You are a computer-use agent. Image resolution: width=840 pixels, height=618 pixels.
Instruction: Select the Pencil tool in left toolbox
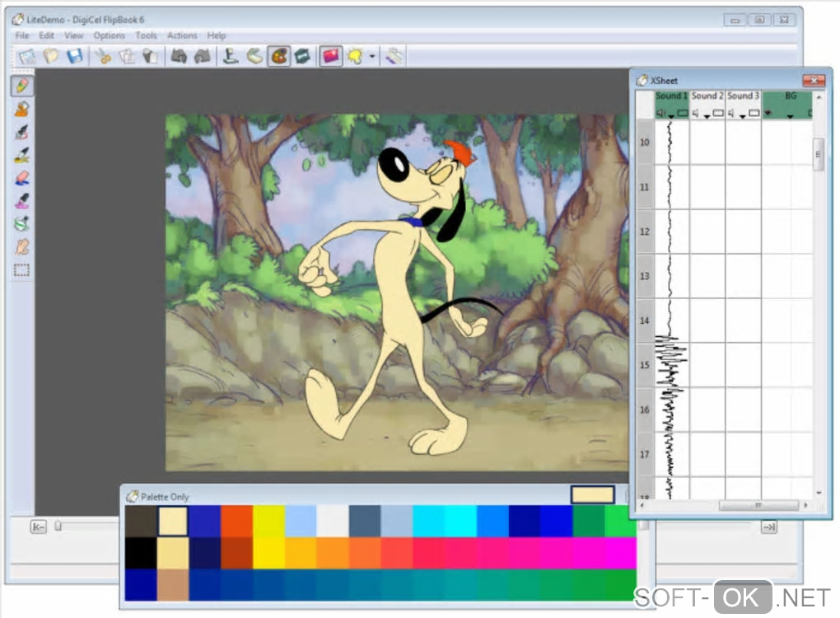click(22, 86)
